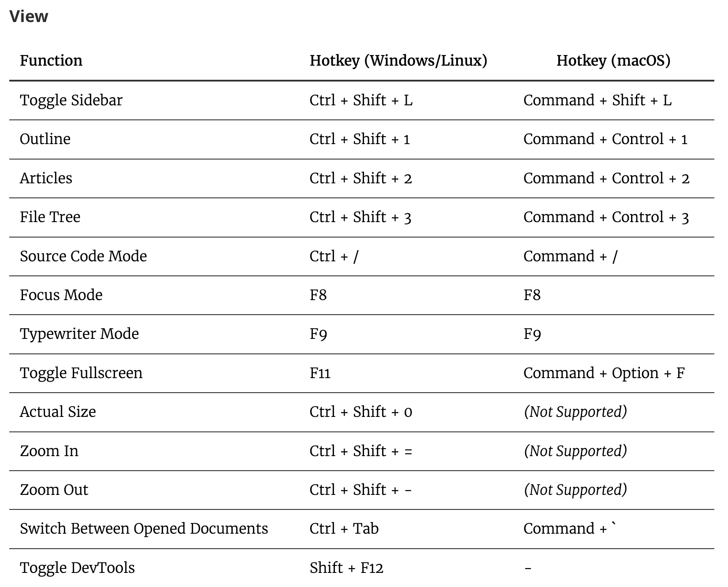Image resolution: width=728 pixels, height=587 pixels.
Task: Select the Actual Size function cell
Action: point(58,412)
